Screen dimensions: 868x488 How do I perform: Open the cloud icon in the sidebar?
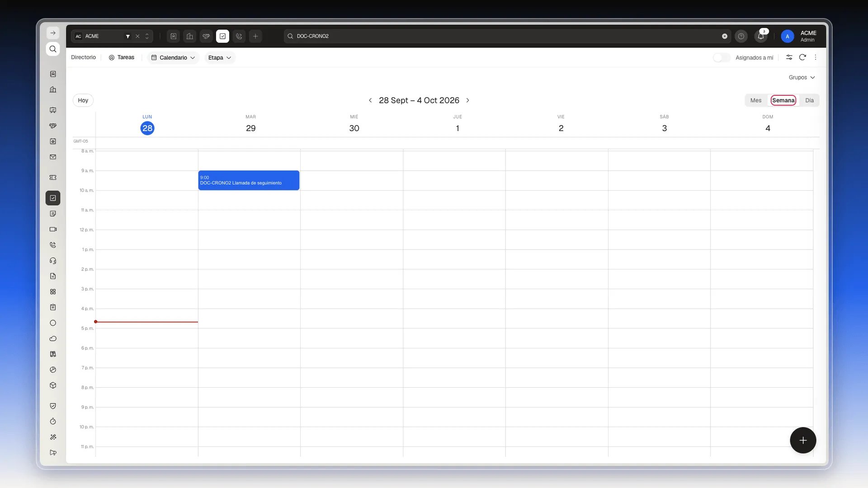pyautogui.click(x=53, y=338)
